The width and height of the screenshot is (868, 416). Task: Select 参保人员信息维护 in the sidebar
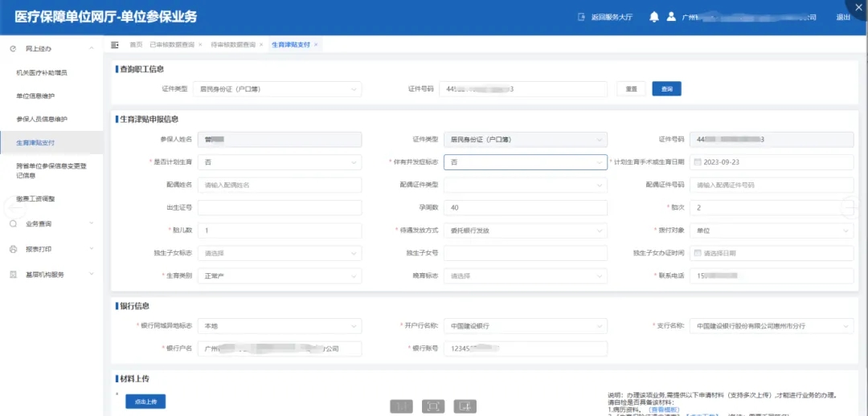42,119
